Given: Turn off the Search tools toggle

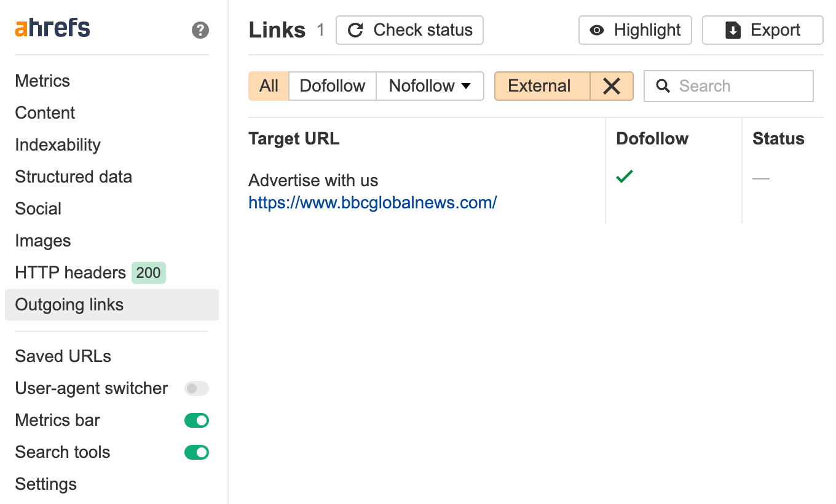Looking at the screenshot, I should point(196,452).
